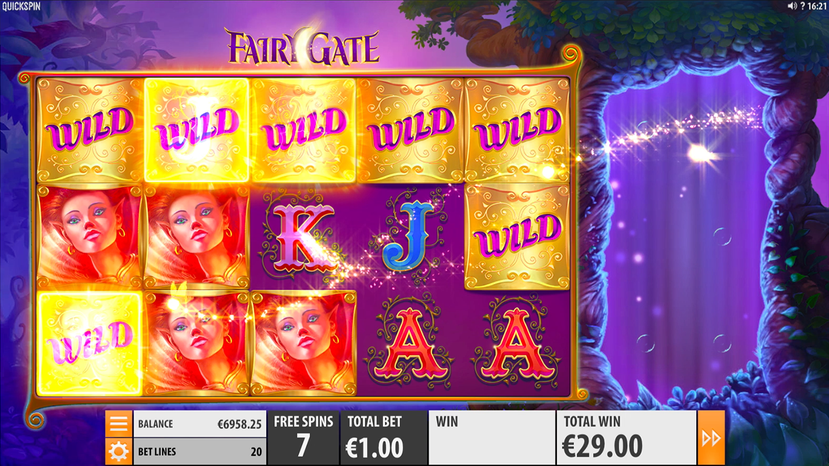
Task: Open the settings gear icon
Action: click(118, 452)
